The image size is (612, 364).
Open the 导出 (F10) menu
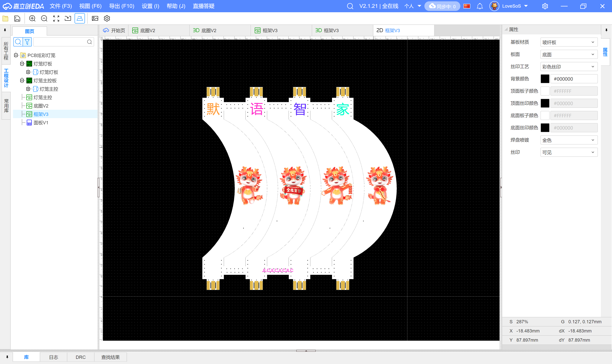pyautogui.click(x=121, y=6)
